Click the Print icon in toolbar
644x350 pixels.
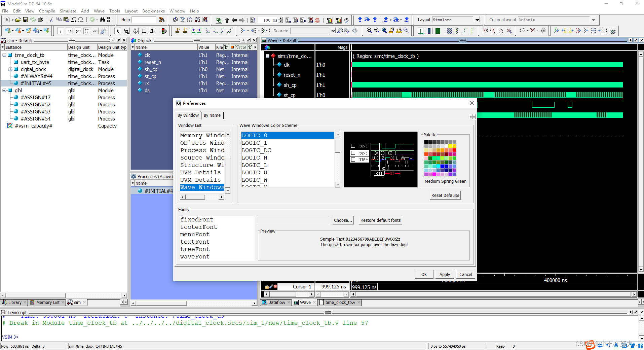coord(40,20)
